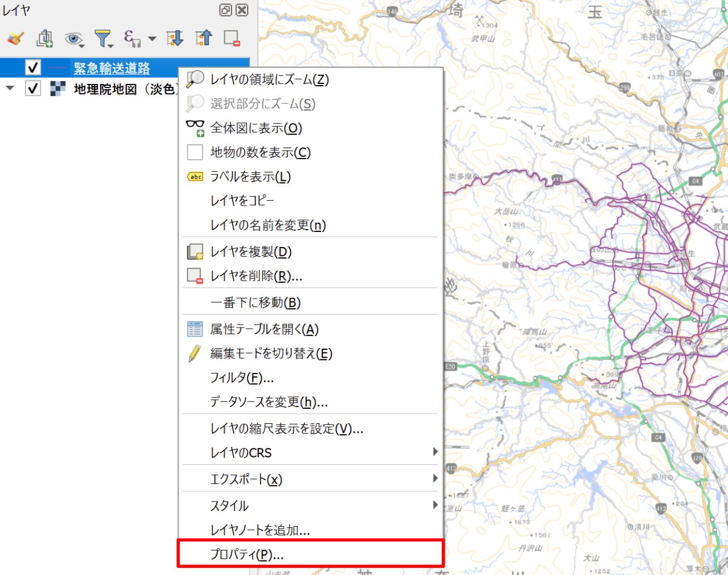This screenshot has height=575, width=728.
Task: Click the add group icon
Action: coord(45,38)
